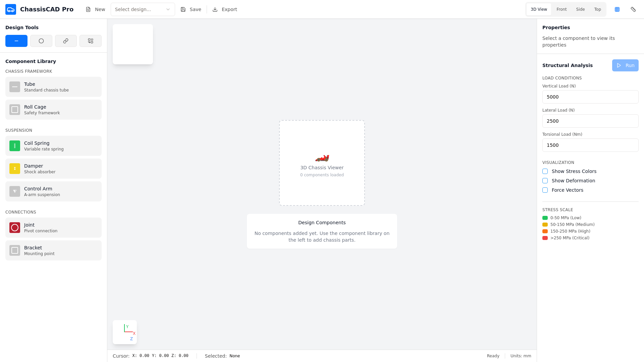Click the Bracket square icon

15,250
